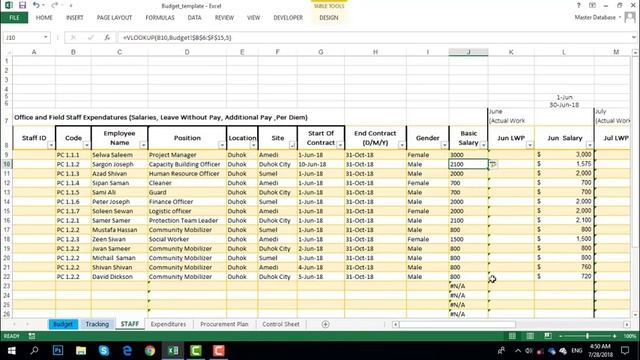Open the INSERT ribbon tab
The width and height of the screenshot is (640, 360).
tap(75, 18)
